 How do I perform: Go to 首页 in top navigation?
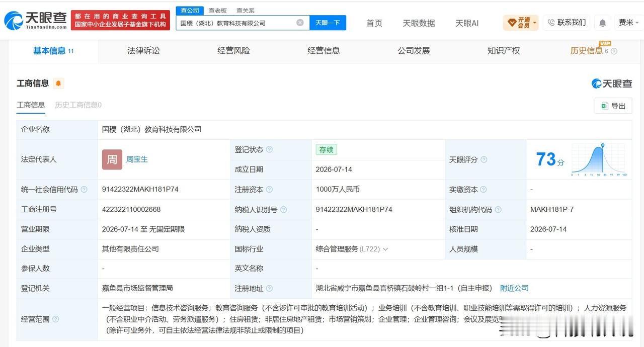coord(374,23)
